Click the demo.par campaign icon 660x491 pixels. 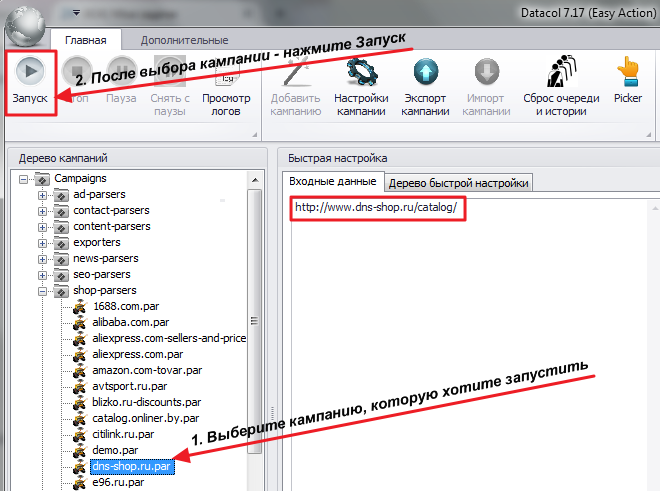tap(80, 451)
